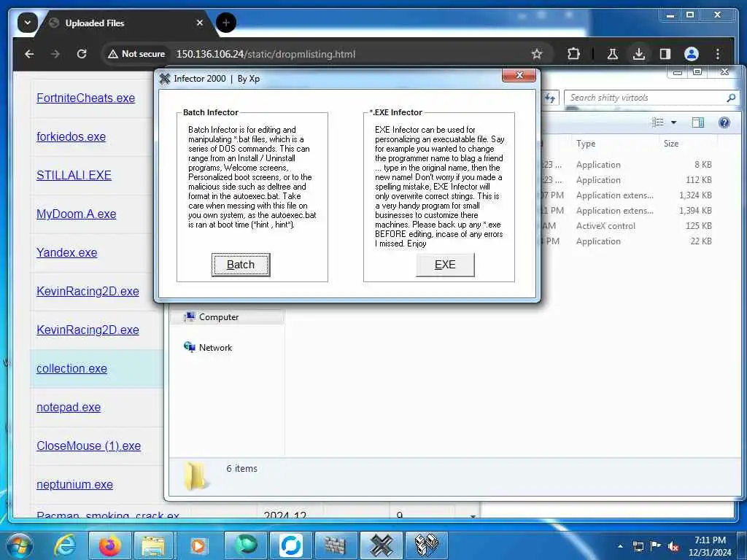Open Windows Media Player from the taskbar
The height and width of the screenshot is (560, 747).
[x=198, y=545]
